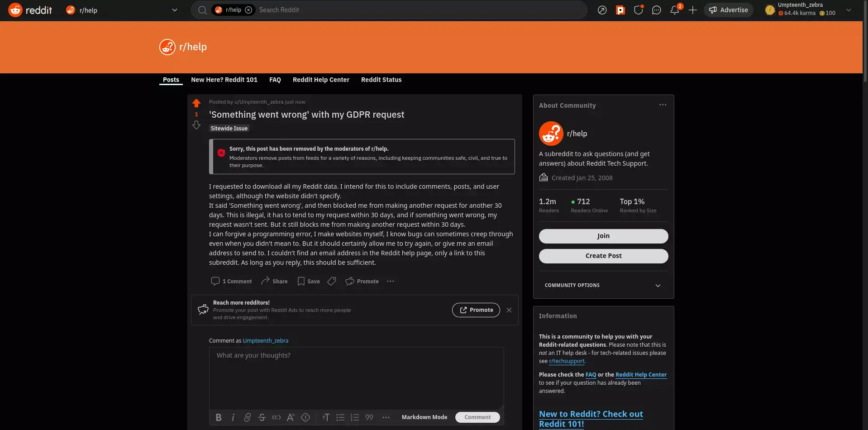The height and width of the screenshot is (430, 868).
Task: Open Umpteenth_zebra profile link
Action: 266,341
